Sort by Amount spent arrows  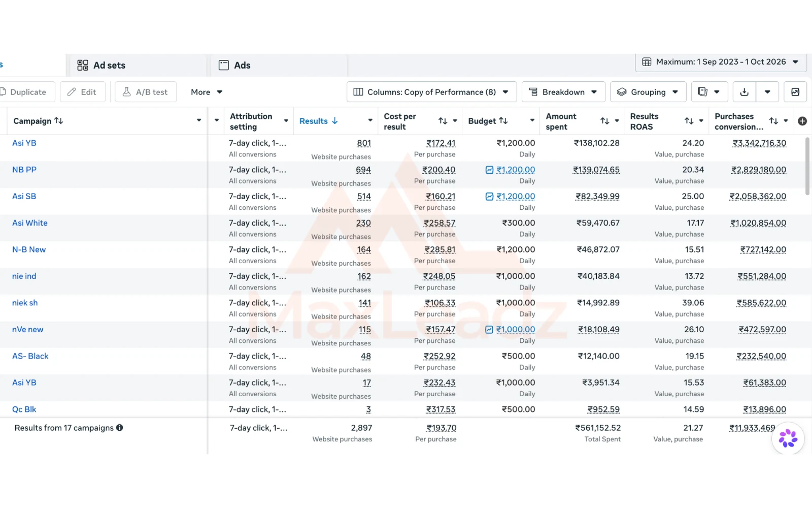point(605,121)
